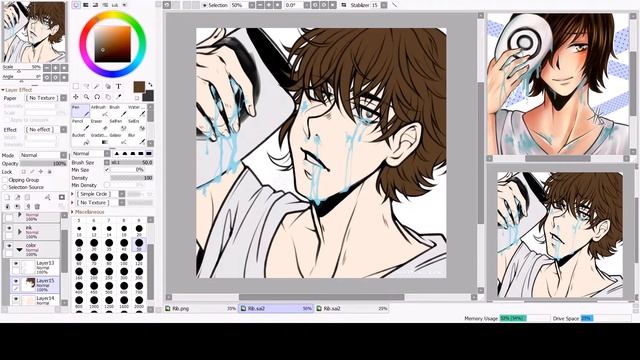Adjust the Brush Size slider
This screenshot has width=640, height=360.
pos(132,162)
